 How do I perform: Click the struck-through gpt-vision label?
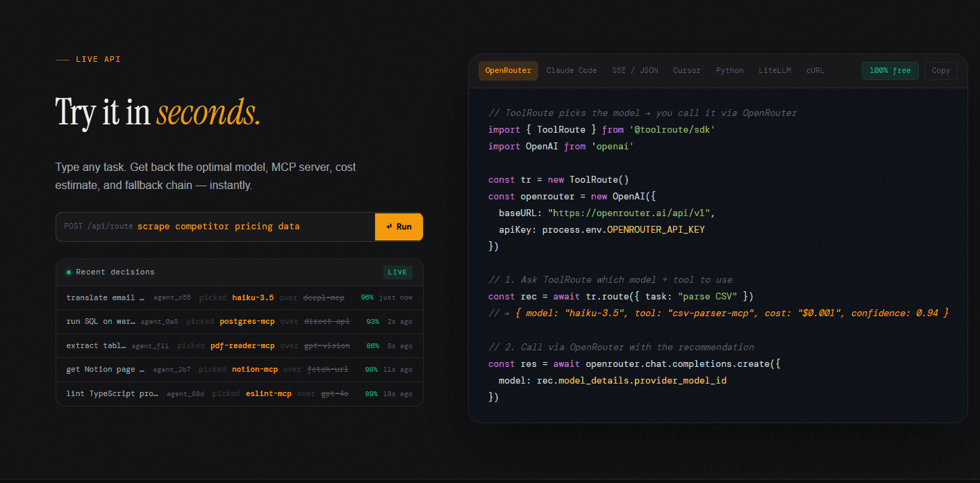(x=327, y=345)
